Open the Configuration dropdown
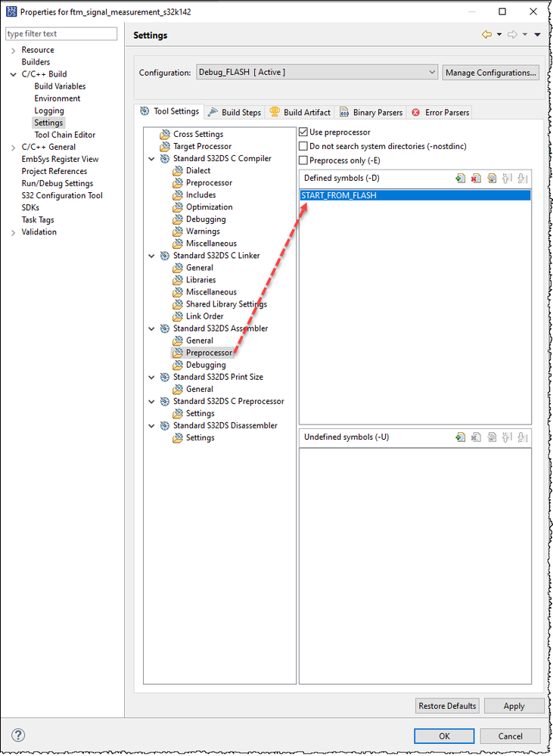 [x=317, y=73]
